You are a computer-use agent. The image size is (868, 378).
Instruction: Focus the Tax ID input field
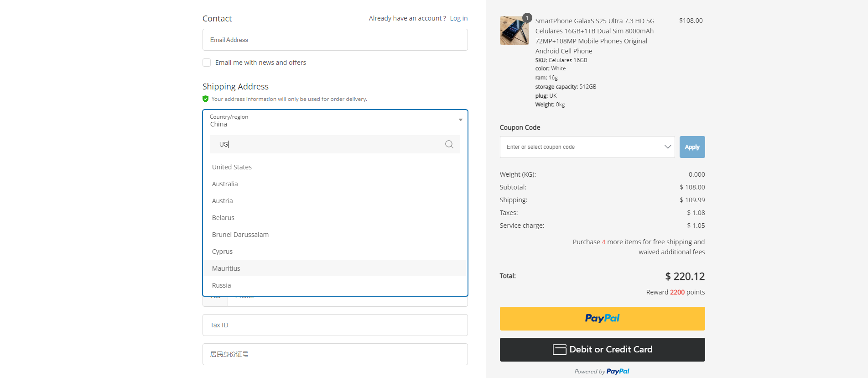pyautogui.click(x=335, y=325)
